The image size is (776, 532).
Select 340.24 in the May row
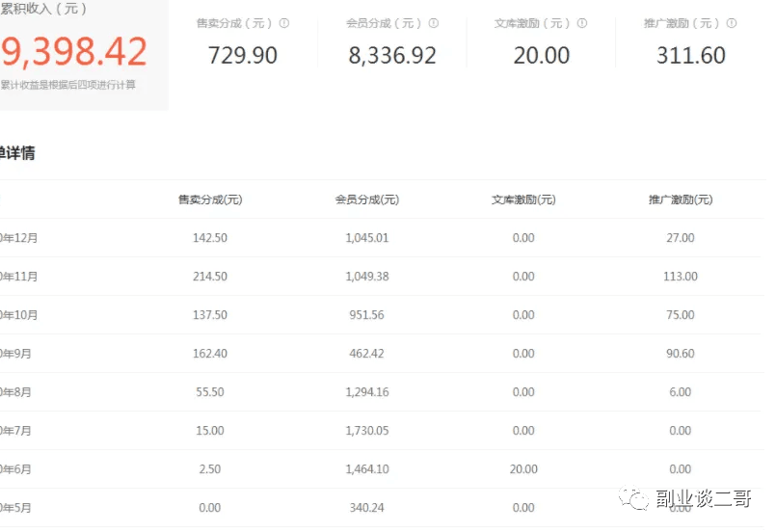pyautogui.click(x=366, y=508)
